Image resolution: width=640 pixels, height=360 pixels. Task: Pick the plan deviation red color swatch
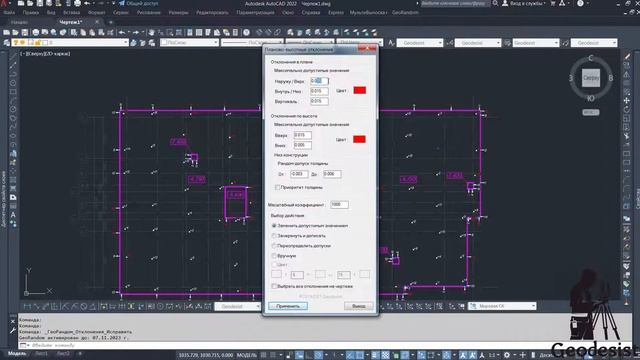tap(360, 90)
